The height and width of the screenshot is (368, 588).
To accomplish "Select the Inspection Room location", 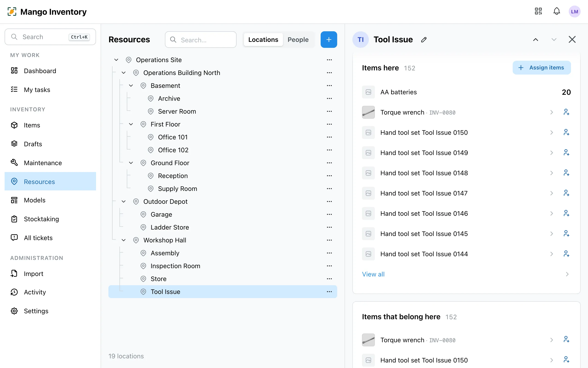I will click(223, 266).
